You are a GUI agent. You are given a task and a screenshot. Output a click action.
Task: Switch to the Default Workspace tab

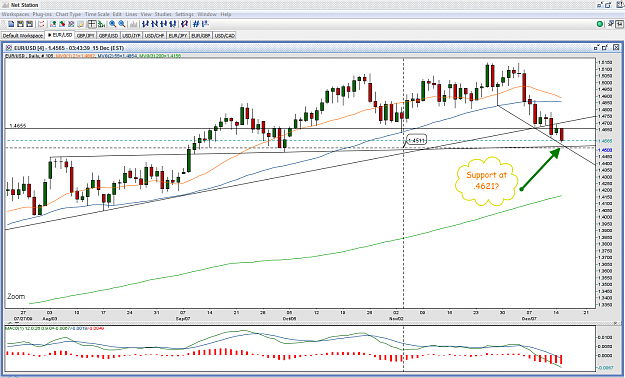(23, 35)
